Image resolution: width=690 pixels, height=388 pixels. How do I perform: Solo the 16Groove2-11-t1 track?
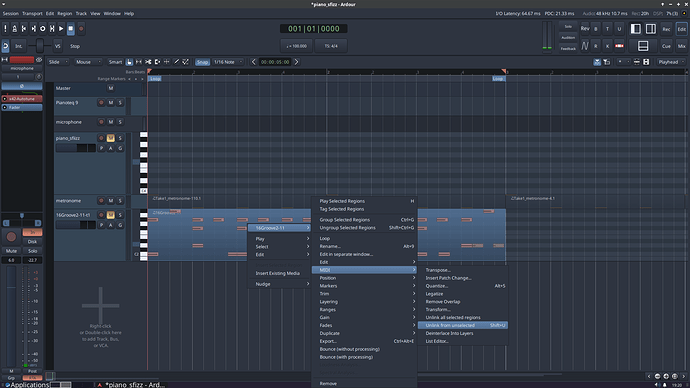[120, 215]
